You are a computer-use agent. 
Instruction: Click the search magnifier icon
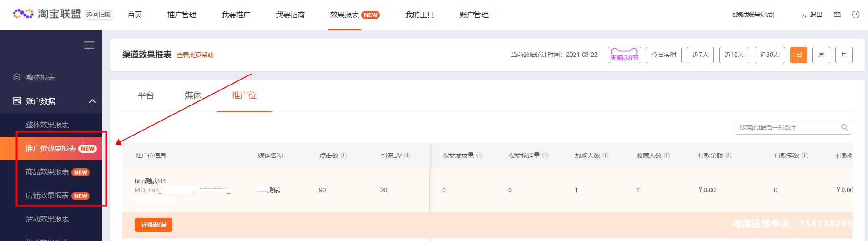(x=844, y=127)
